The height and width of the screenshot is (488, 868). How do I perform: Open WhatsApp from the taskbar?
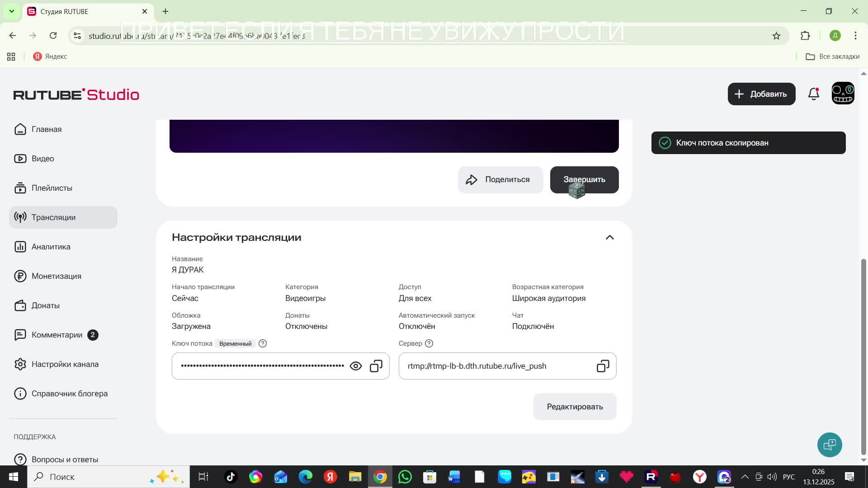[405, 477]
